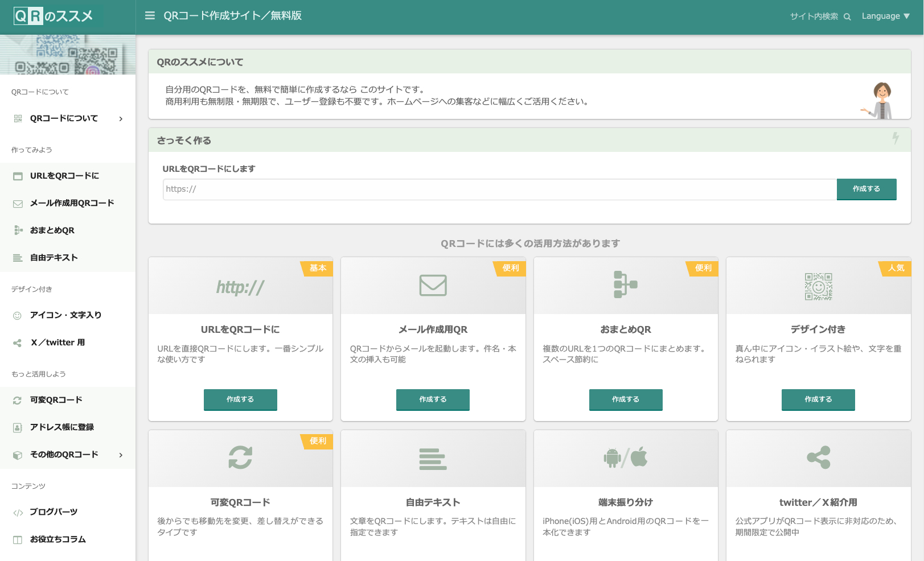
Task: Click the envelope icon on メール作成用QR card
Action: (x=433, y=285)
